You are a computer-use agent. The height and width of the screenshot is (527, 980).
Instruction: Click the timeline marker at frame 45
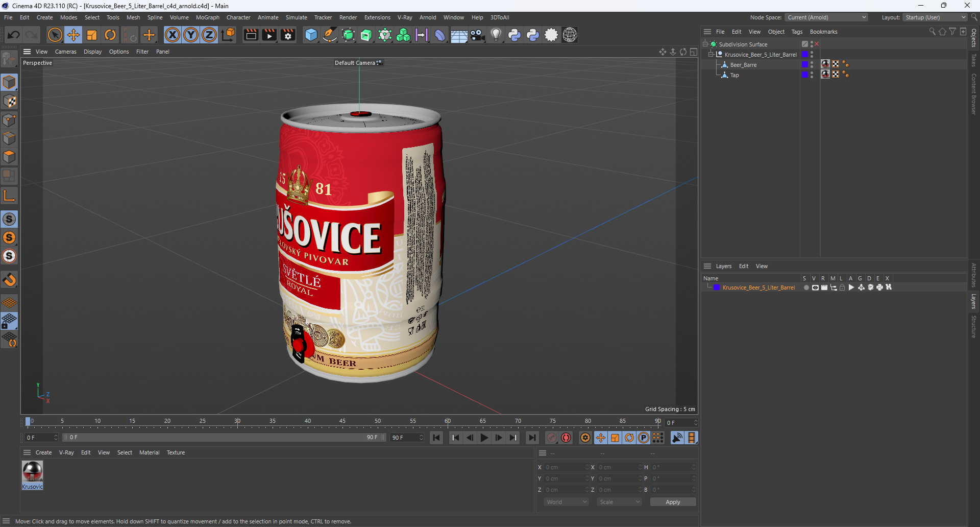(342, 422)
